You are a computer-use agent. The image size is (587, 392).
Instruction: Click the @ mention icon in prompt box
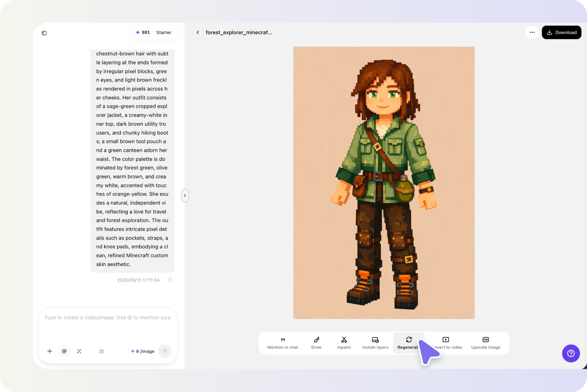point(64,351)
